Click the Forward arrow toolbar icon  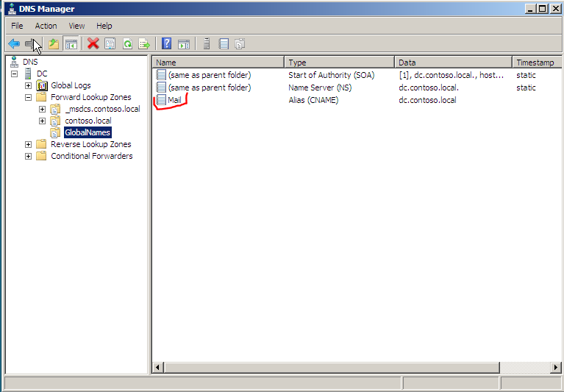coord(31,44)
